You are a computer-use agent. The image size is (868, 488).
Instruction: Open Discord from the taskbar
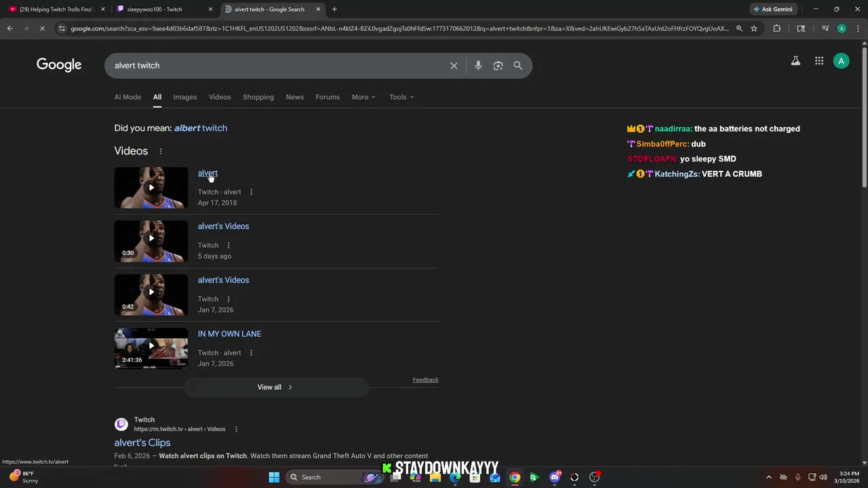[x=555, y=477]
